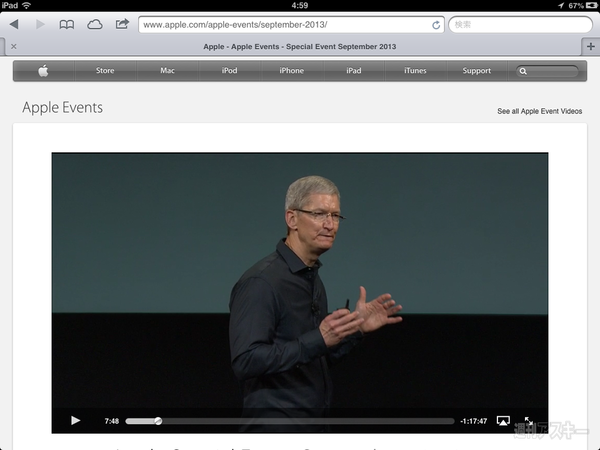Reload the page with refresh icon
This screenshot has width=600, height=450.
436,25
